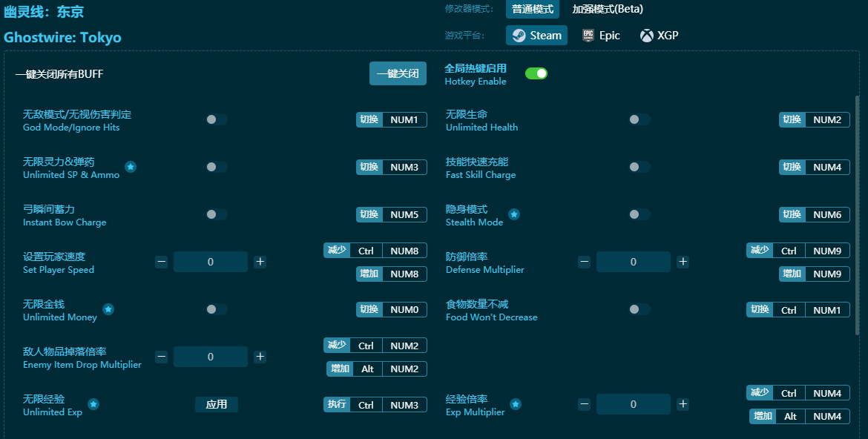Click the Set Player Speed value field
Image resolution: width=868 pixels, height=439 pixels.
pos(211,262)
